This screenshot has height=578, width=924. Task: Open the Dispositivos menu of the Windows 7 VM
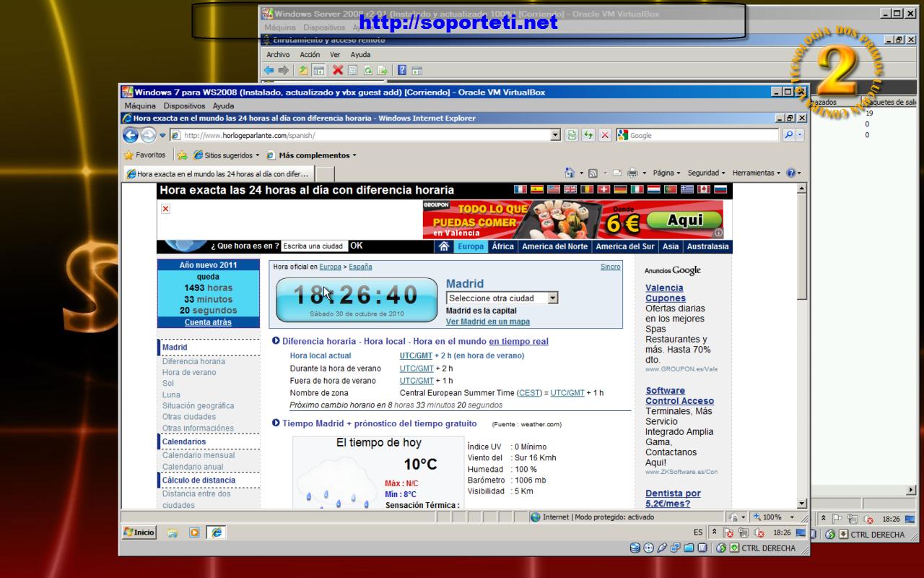point(184,105)
